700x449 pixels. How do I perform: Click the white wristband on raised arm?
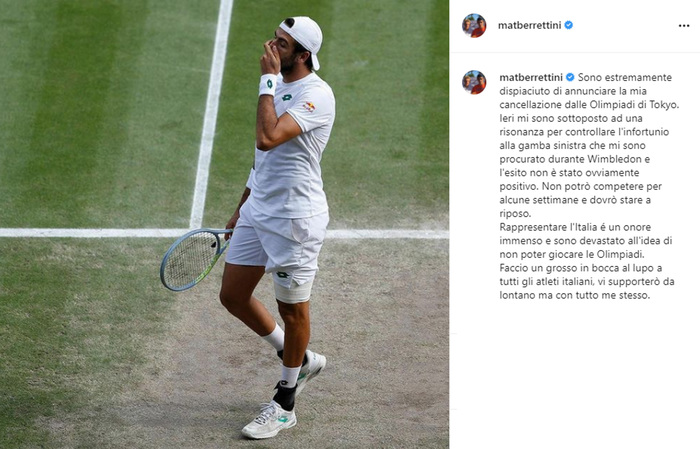268,85
